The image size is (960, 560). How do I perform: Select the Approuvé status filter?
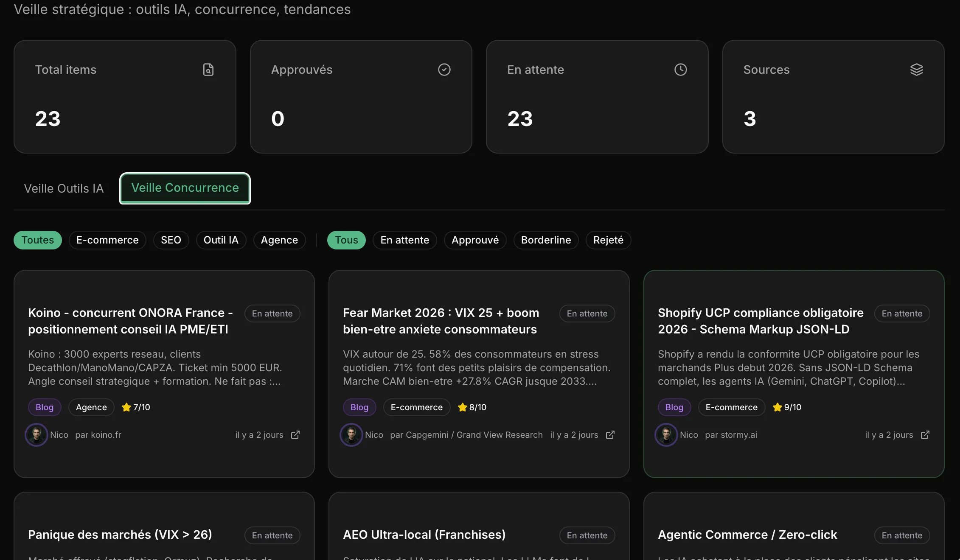point(475,240)
